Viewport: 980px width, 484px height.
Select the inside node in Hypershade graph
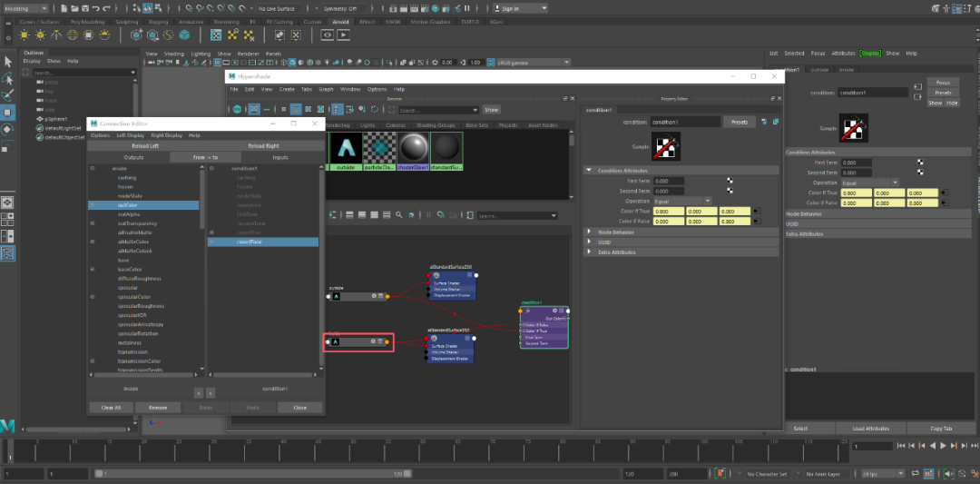pyautogui.click(x=358, y=342)
